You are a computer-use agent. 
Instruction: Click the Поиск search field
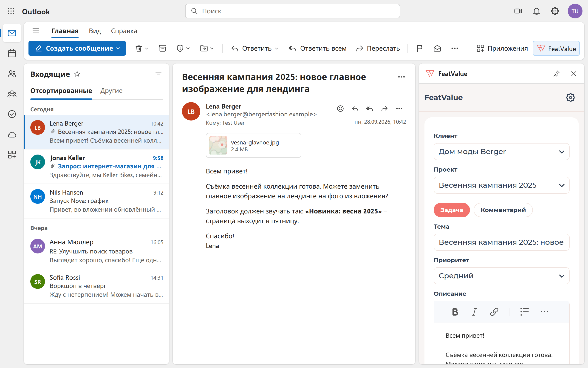tap(292, 11)
